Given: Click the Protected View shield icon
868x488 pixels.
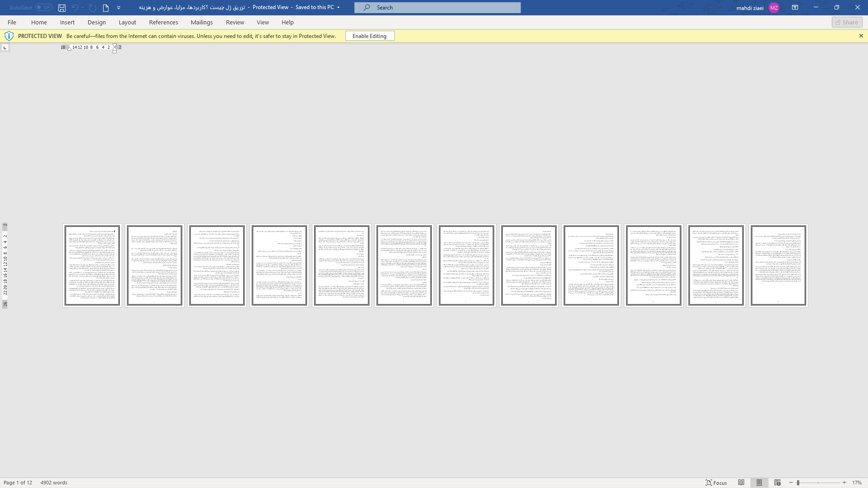Looking at the screenshot, I should click(9, 36).
